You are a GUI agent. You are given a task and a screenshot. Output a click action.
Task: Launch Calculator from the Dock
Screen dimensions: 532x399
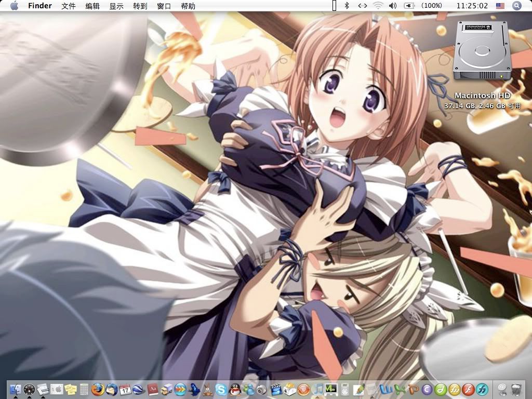click(x=84, y=389)
